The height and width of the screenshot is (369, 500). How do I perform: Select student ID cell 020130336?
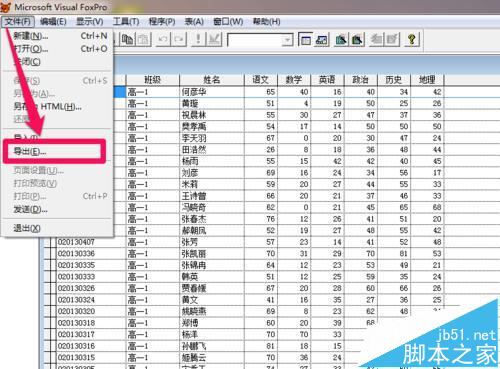(x=91, y=254)
